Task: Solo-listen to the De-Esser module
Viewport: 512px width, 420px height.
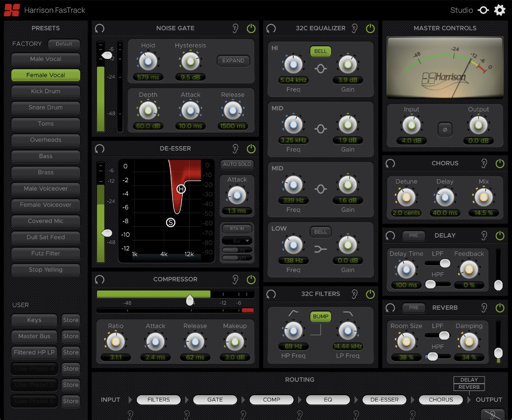Action: [235, 149]
